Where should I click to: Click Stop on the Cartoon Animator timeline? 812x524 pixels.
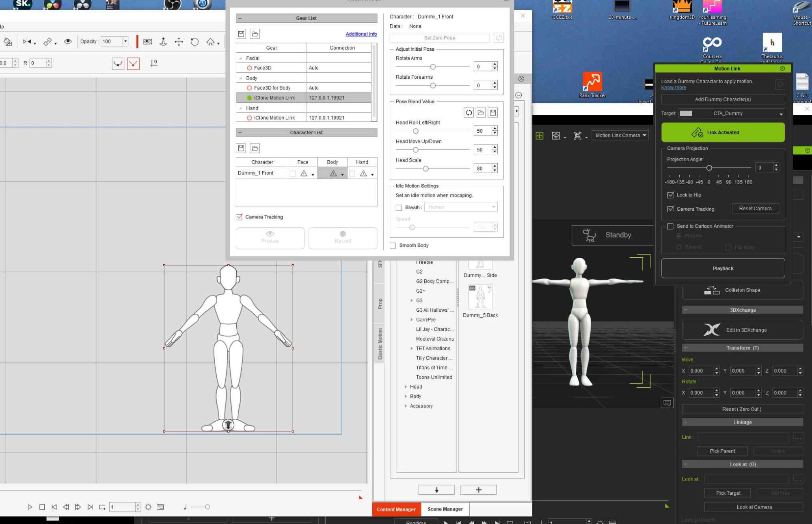42,507
